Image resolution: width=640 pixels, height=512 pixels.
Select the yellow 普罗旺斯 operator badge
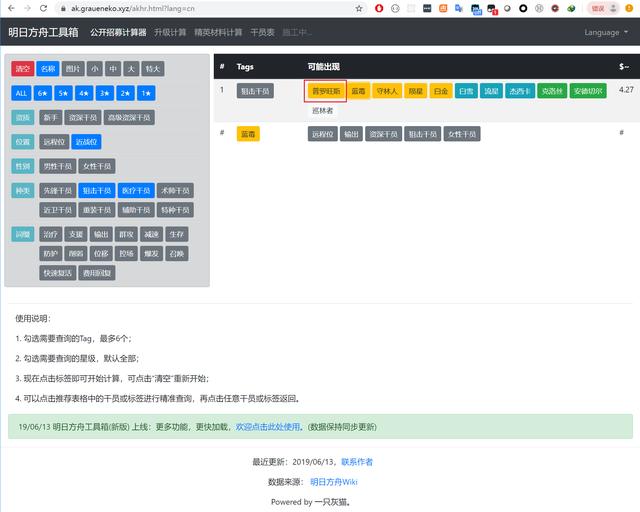[x=326, y=91]
